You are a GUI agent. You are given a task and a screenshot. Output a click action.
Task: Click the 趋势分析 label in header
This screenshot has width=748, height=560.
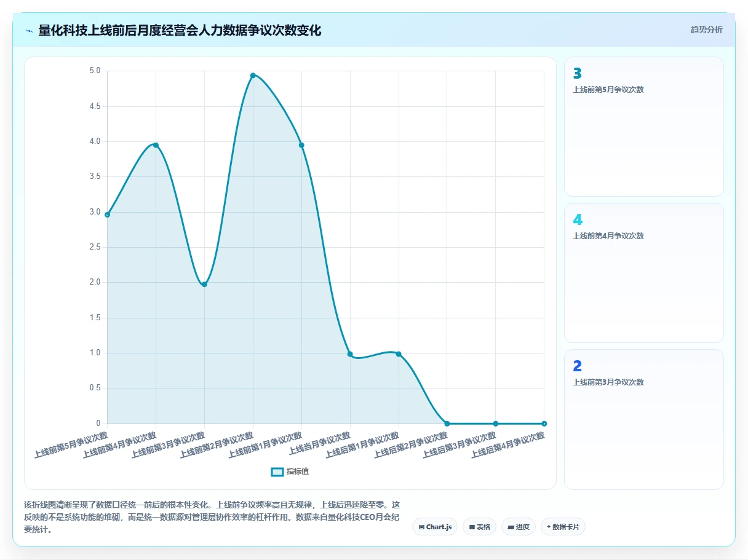tap(706, 30)
